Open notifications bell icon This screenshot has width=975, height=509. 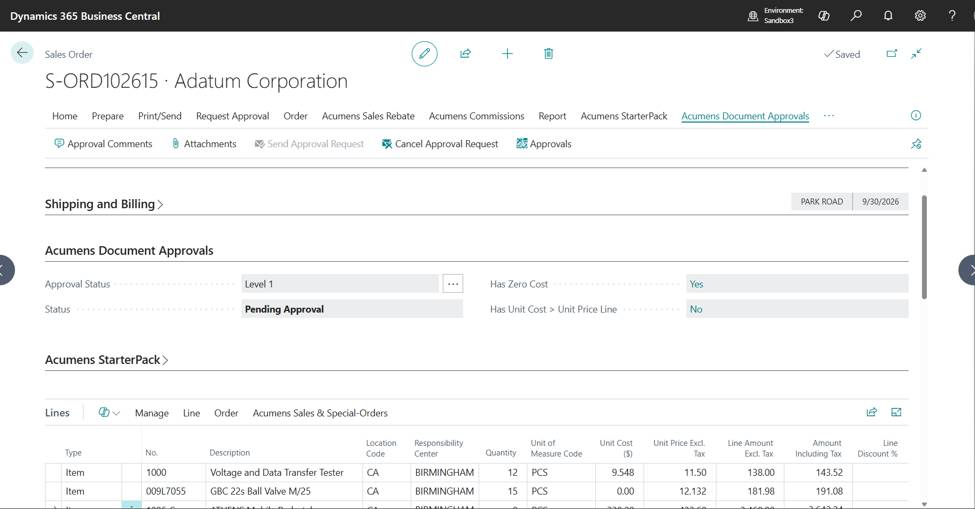pos(888,16)
